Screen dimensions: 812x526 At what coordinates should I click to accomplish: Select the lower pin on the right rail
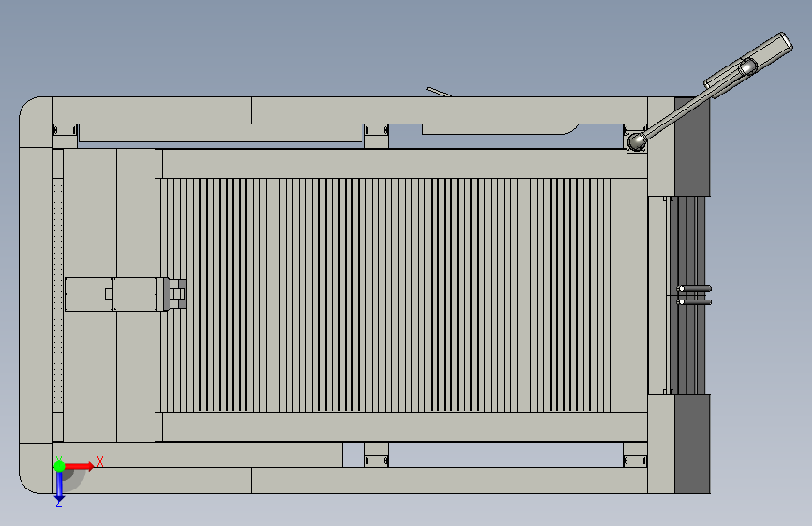point(694,301)
